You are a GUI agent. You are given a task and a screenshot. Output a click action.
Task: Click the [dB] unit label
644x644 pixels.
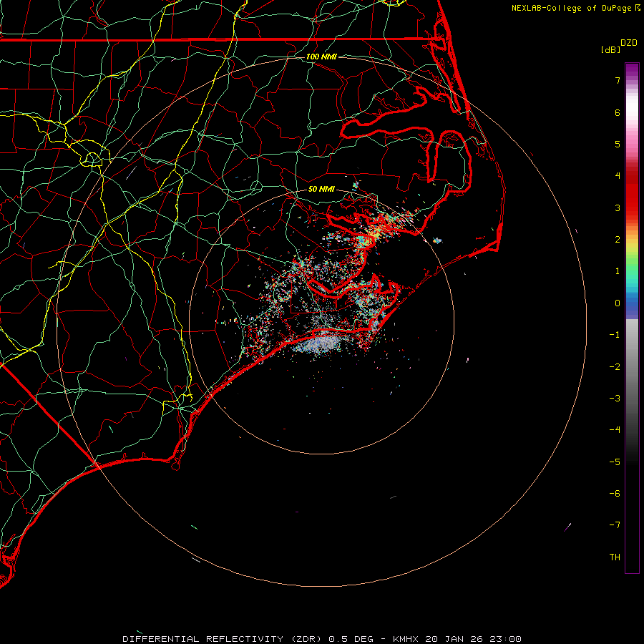tap(610, 49)
